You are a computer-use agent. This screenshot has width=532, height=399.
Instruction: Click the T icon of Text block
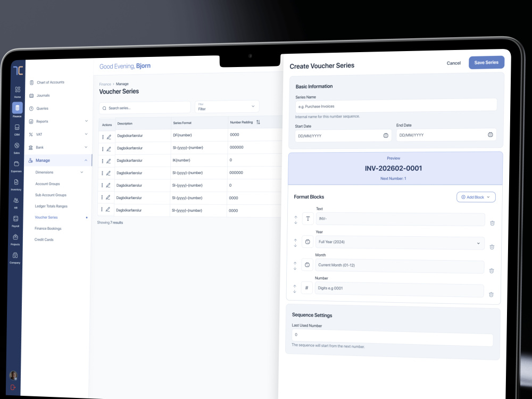coord(307,219)
